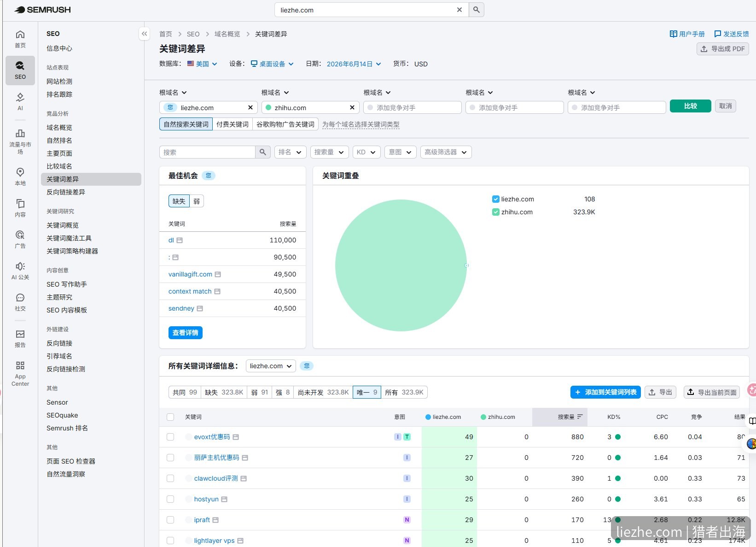Open 关键词魔法工具 in side menu
Viewport: 756px width, 547px height.
69,238
